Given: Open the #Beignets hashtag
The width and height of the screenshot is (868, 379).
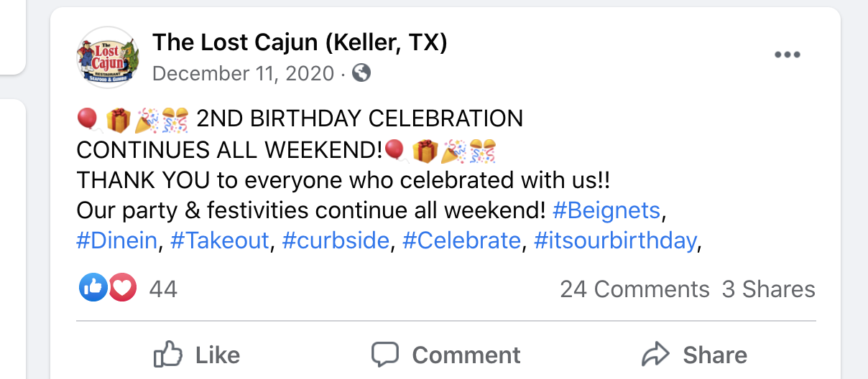Looking at the screenshot, I should pyautogui.click(x=606, y=210).
